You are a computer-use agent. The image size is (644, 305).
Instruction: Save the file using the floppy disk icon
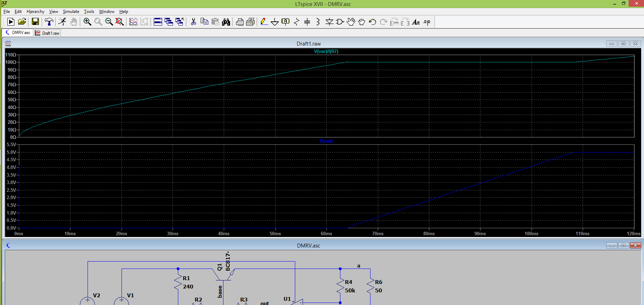coord(35,22)
